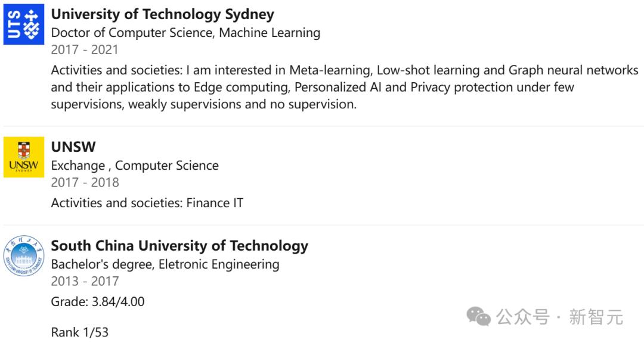
Task: Click the Rank 1/53 text
Action: coord(80,332)
